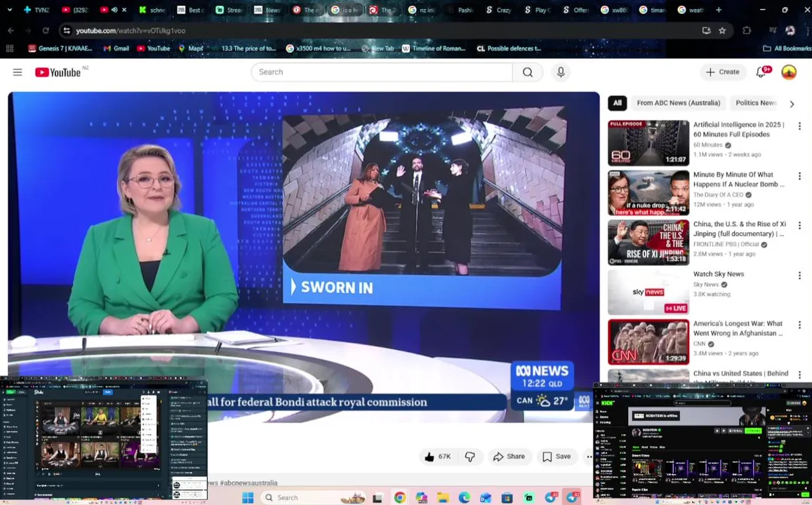Open China, the U.S. & Rise of Xi thumbnail
Image resolution: width=812 pixels, height=505 pixels.
point(648,242)
